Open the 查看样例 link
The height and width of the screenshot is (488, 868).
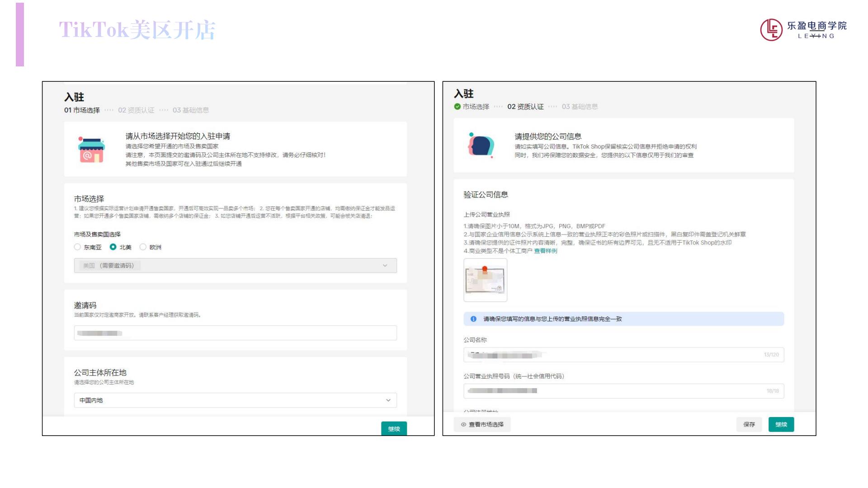[x=546, y=251]
